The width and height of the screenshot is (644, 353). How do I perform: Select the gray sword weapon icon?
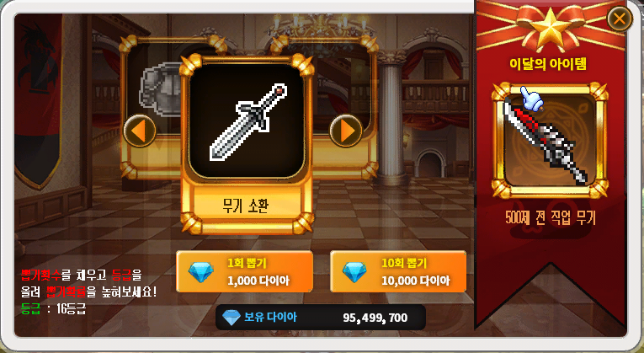[x=247, y=120]
